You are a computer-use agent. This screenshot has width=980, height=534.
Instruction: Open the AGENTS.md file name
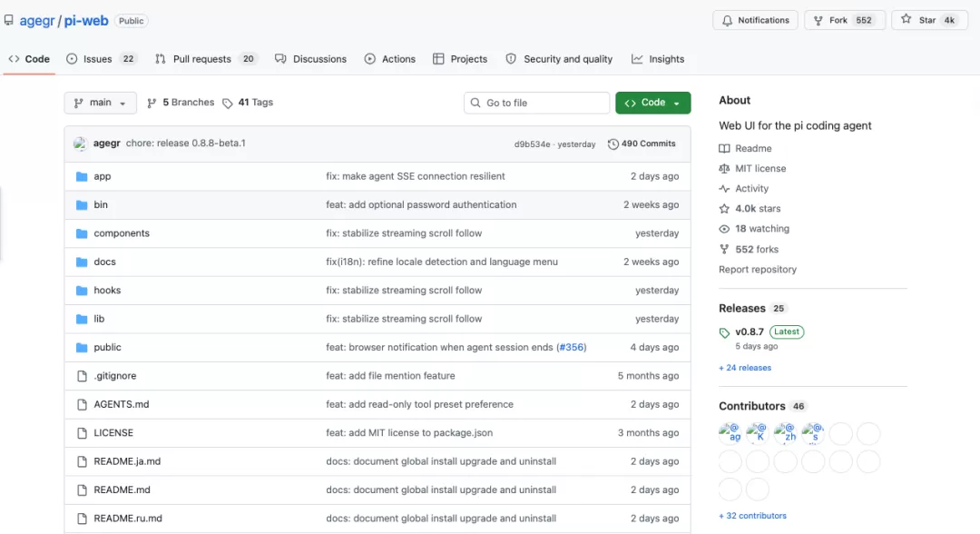[x=122, y=404]
